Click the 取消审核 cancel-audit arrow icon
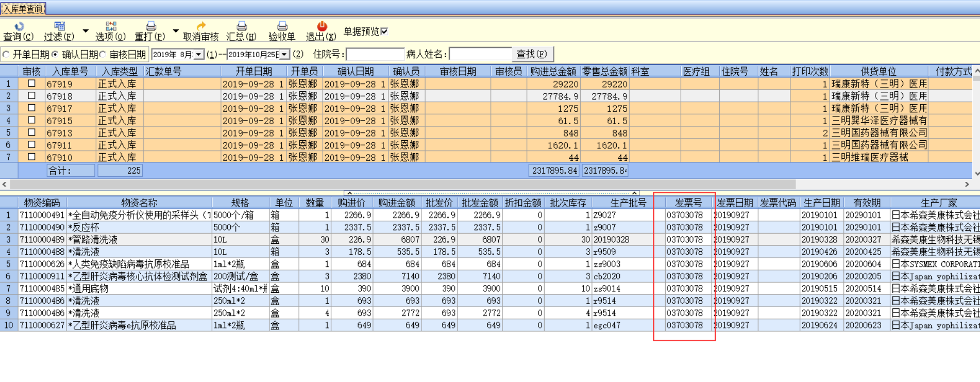Viewport: 980px width, 382px height. [201, 27]
